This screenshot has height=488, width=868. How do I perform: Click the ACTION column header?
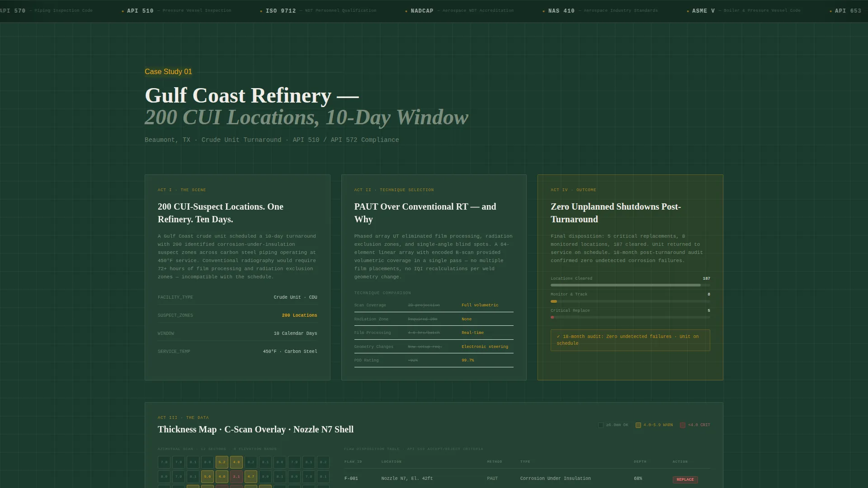680,462
